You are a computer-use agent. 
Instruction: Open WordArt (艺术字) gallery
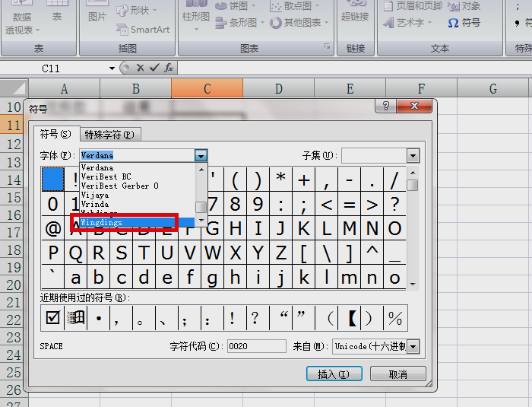[407, 23]
